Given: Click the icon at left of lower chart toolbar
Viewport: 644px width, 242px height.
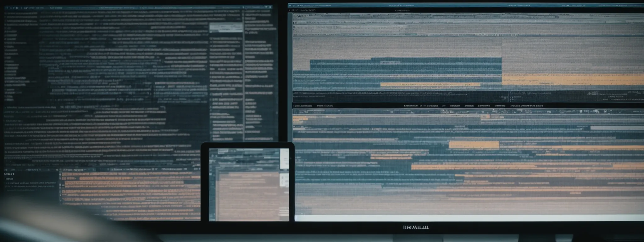Looking at the screenshot, I should point(296,112).
